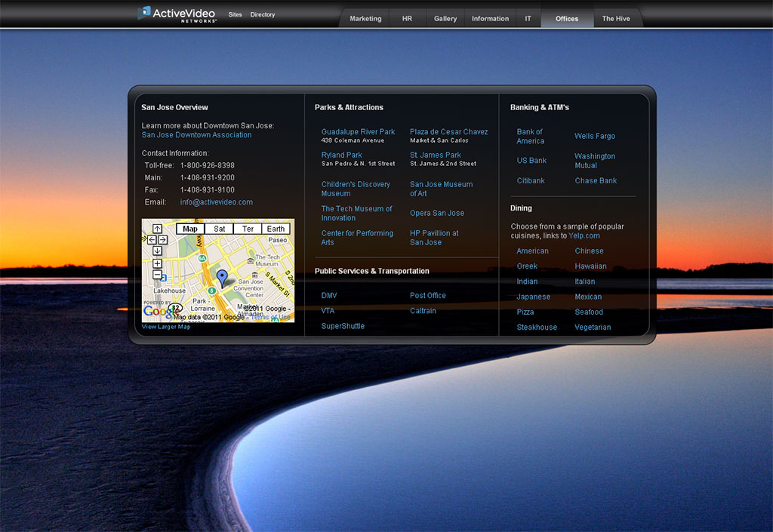
Task: Open the Post Office link
Action: pyautogui.click(x=428, y=296)
